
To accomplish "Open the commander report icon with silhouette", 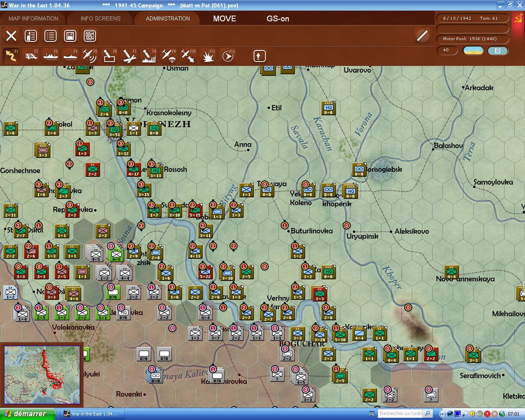I will pos(31,36).
